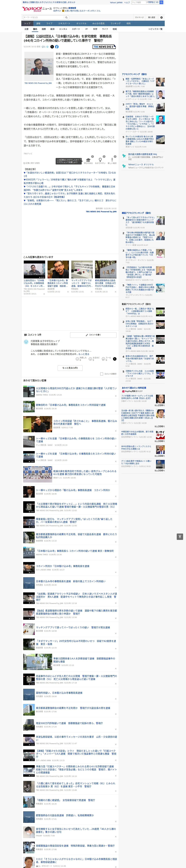Viewport: 186px width, 868px height.
Task: Click the scroll-to-top arrow button
Action: pos(180,536)
